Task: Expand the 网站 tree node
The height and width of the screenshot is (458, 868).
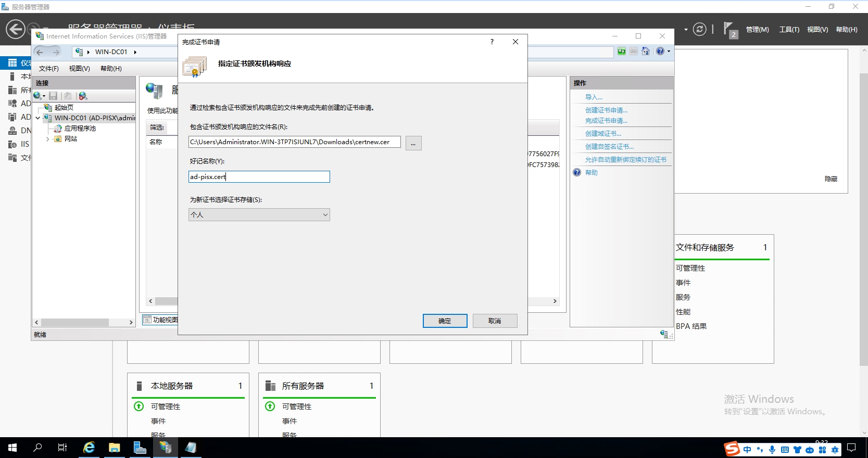Action: (x=48, y=139)
